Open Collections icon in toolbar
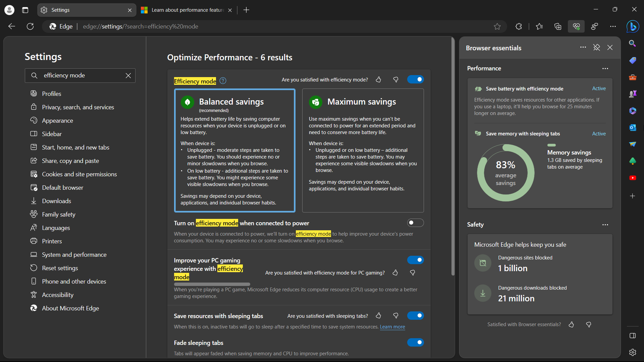Image resolution: width=644 pixels, height=362 pixels. [x=558, y=26]
